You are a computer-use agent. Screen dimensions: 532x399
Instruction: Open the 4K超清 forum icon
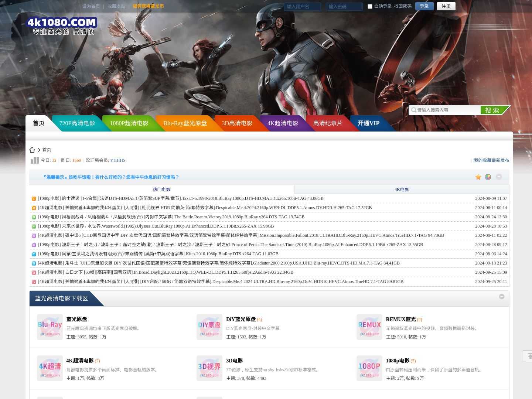click(x=50, y=368)
